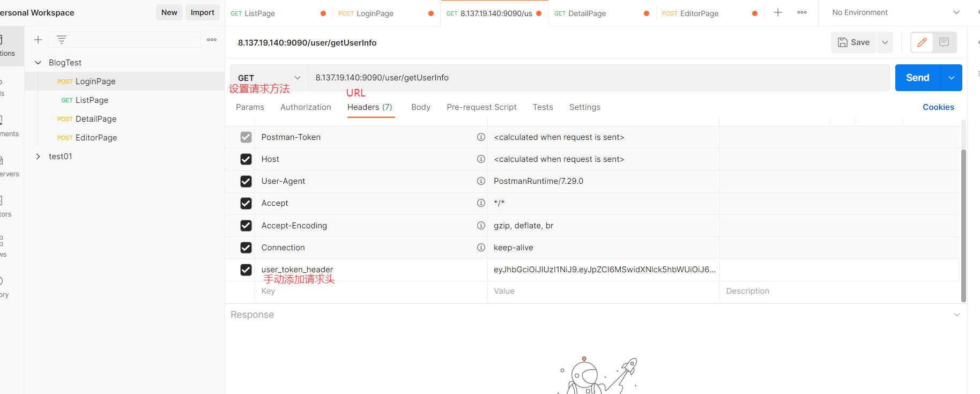Click the filter collections icon
The image size is (980, 394).
(62, 40)
